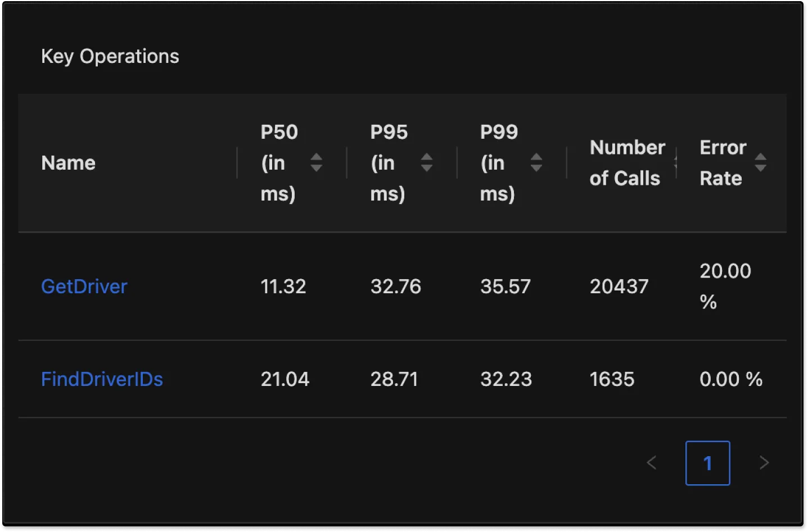This screenshot has width=808, height=532.
Task: Click GetDriver's 20.00 % error rate cell
Action: 725,287
